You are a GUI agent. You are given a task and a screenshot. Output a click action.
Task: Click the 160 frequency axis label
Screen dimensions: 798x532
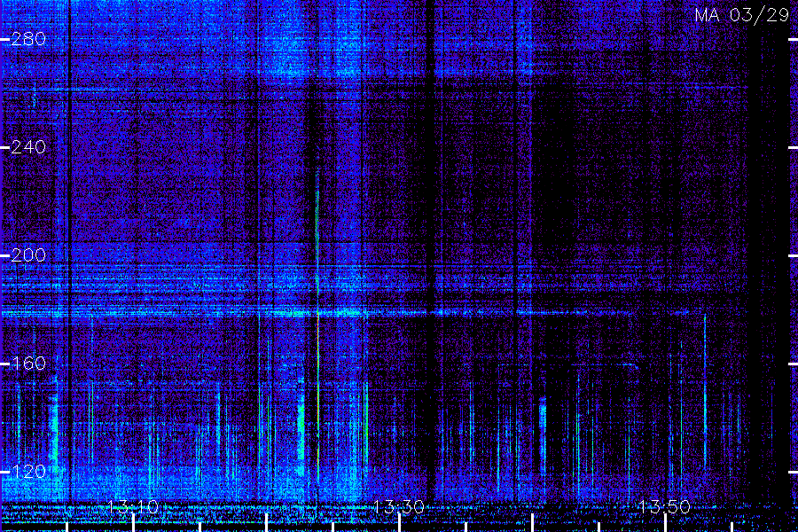click(28, 364)
